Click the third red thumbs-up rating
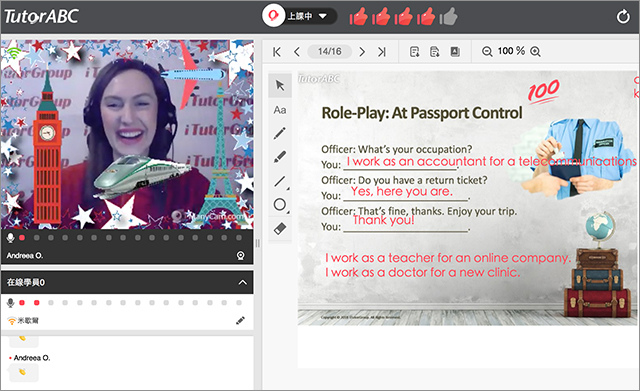640x391 pixels. pyautogui.click(x=404, y=17)
